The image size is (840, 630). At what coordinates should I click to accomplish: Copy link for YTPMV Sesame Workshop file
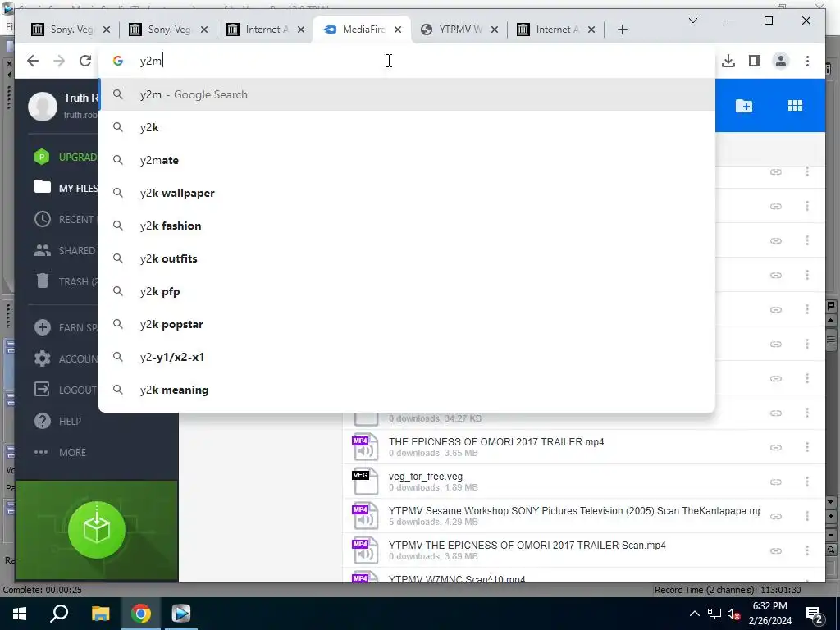pos(775,516)
